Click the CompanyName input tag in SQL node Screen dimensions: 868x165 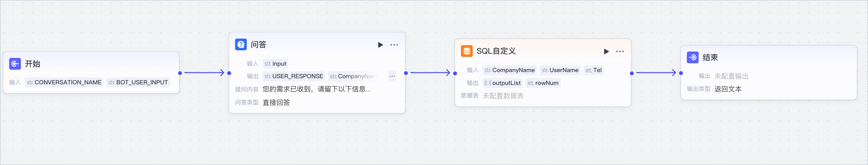[510, 70]
